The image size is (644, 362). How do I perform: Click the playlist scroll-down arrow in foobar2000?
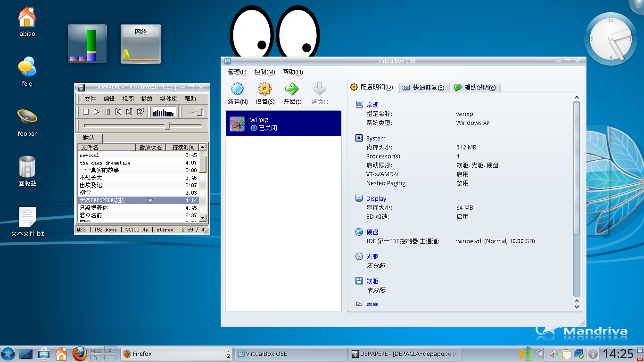tap(203, 218)
